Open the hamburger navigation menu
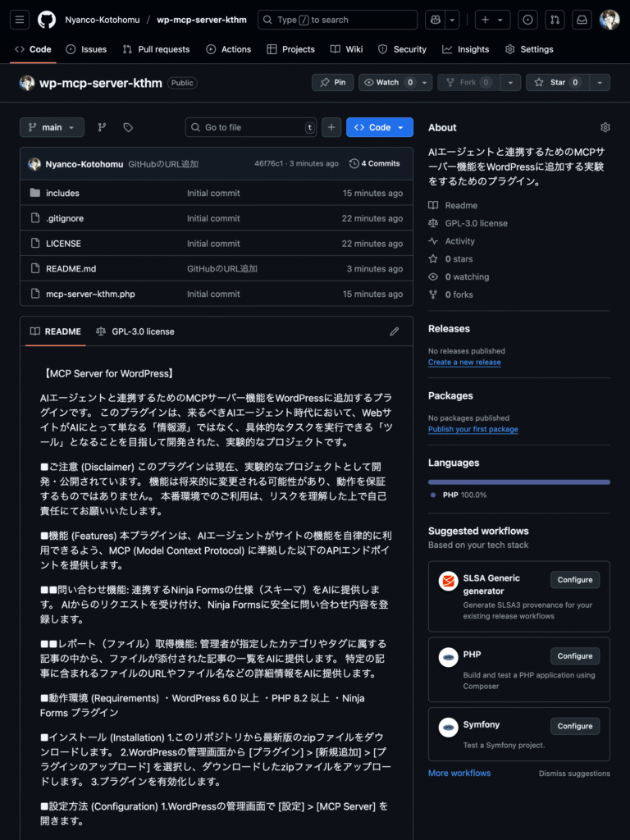 pos(21,20)
